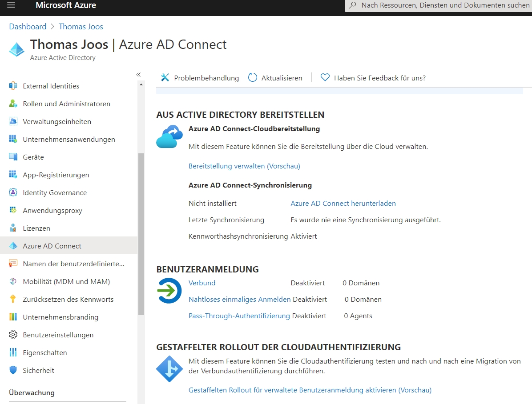The height and width of the screenshot is (404, 532).
Task: Click the Geräte icon
Action: click(x=13, y=157)
